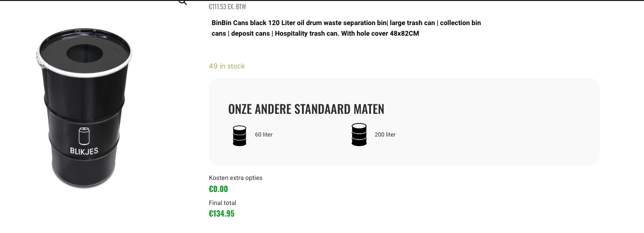Screen dimensions: 644x233
Task: Click the green €134.95 final total price
Action: click(x=221, y=214)
